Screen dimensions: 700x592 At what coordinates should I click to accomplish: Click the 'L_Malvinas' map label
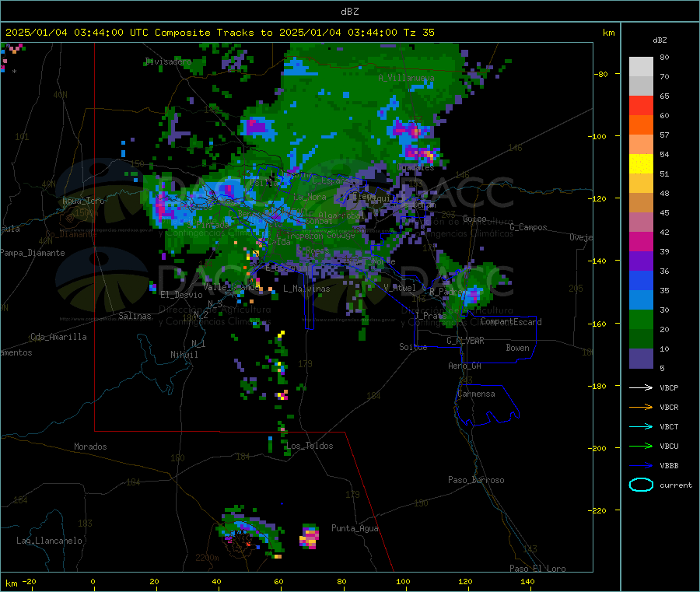[306, 289]
